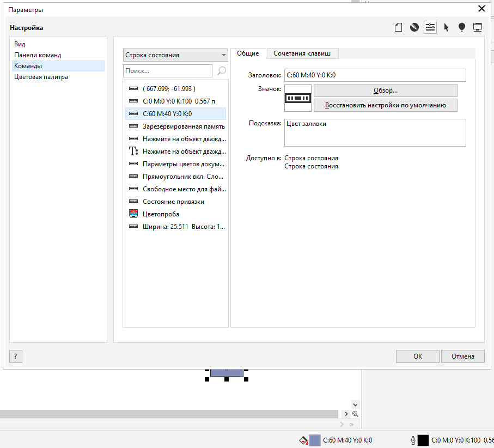Select C:0 M:0 Y:0 K:100 0.567 entry
The width and height of the screenshot is (494, 448).
click(175, 101)
